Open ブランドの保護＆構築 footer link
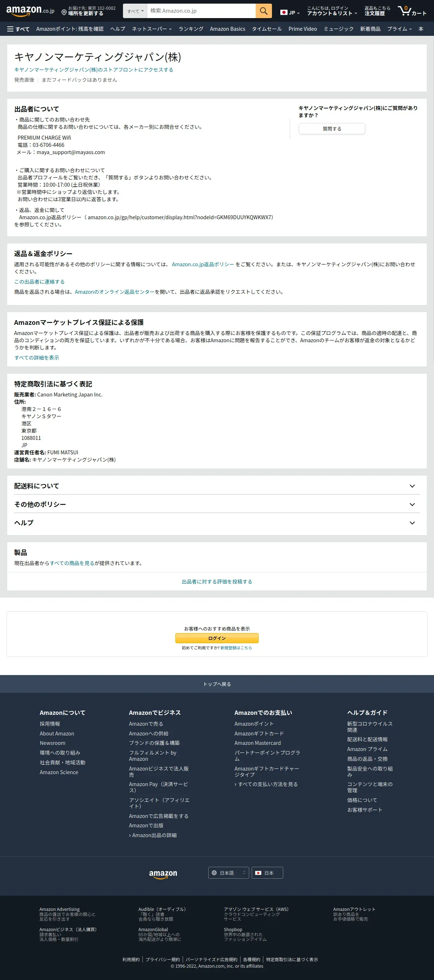 point(154,743)
